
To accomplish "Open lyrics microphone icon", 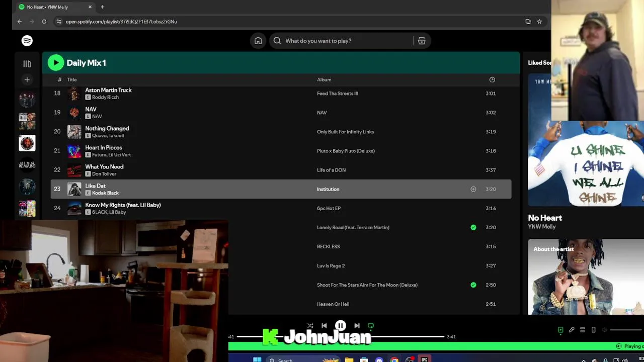I will pos(572,330).
